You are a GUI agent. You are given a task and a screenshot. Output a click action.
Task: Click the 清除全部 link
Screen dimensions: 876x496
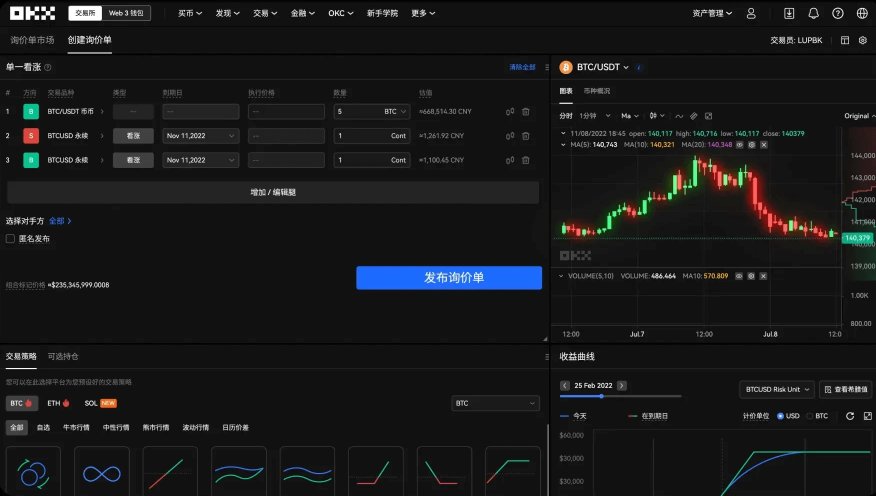point(522,67)
